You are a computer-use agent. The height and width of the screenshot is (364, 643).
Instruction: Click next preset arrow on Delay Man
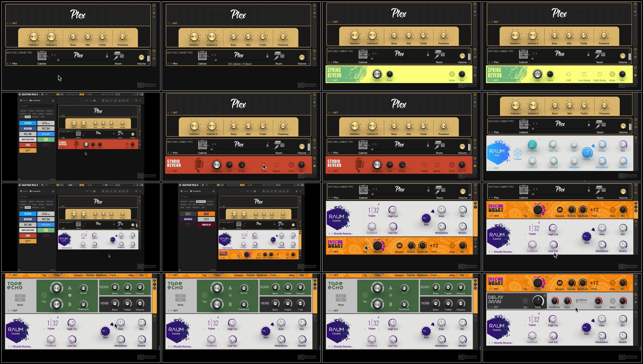click(492, 307)
